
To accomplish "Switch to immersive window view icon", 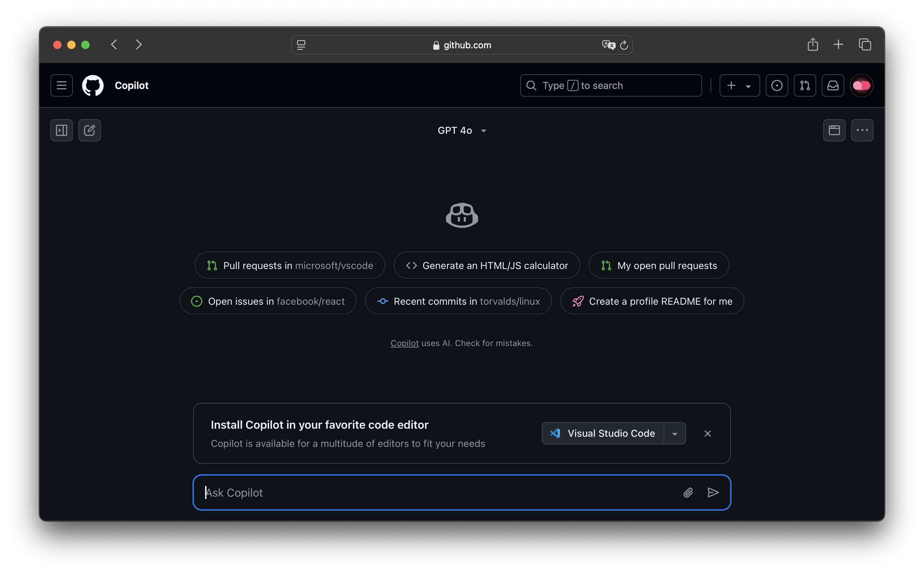I will point(834,130).
